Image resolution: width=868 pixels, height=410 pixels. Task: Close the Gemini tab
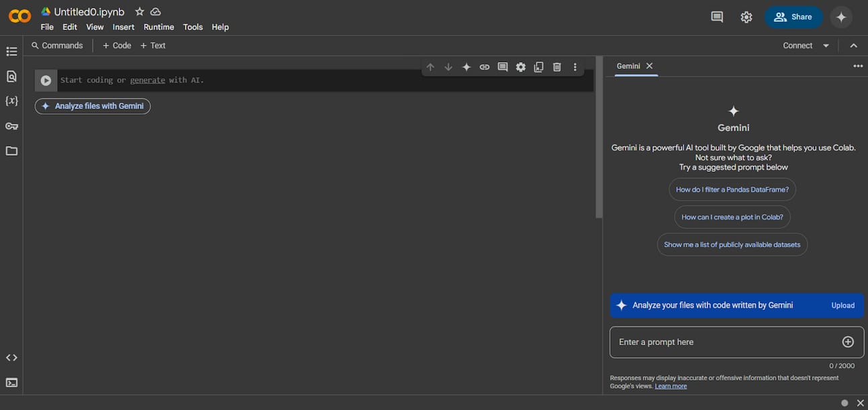click(649, 66)
